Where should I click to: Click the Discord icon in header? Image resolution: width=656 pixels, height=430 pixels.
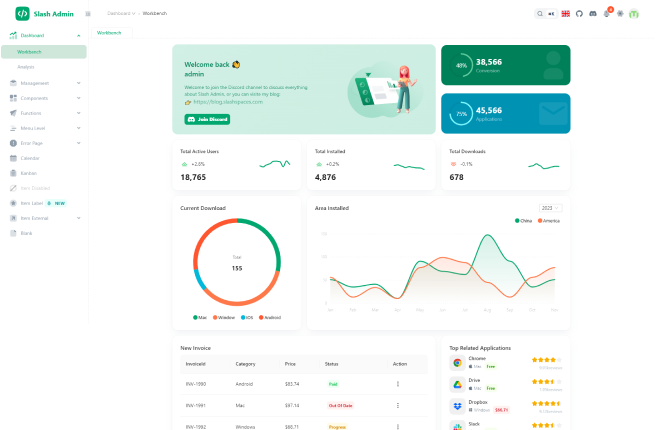593,13
